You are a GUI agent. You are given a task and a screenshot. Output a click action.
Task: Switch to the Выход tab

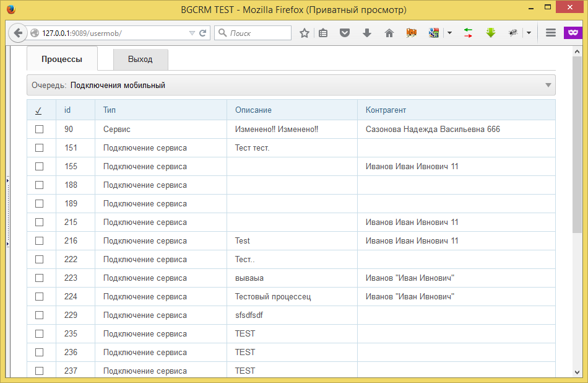point(140,59)
